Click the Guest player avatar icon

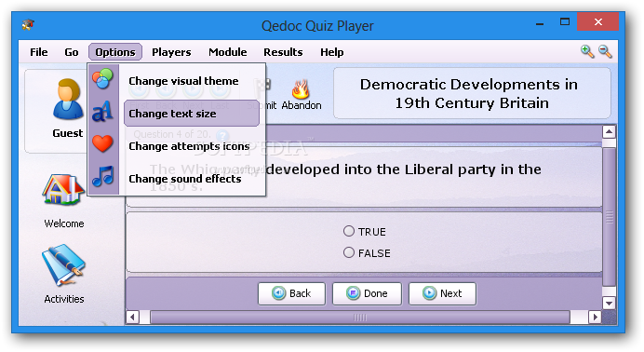coord(68,100)
